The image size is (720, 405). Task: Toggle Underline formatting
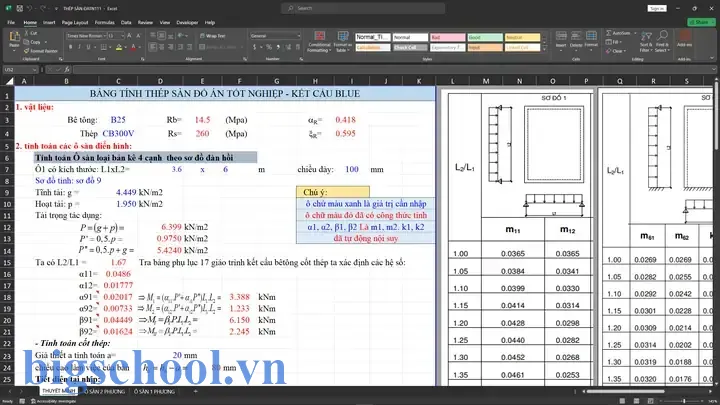[88, 47]
